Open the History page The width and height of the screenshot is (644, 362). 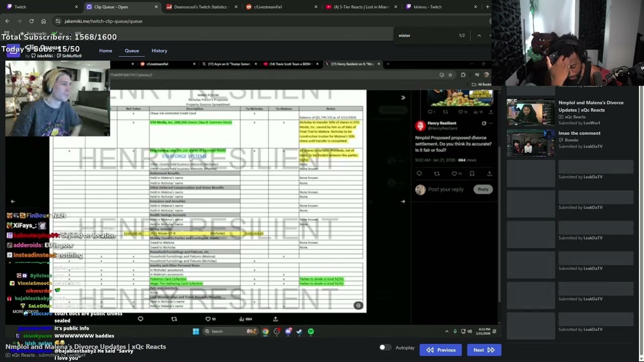pos(159,51)
